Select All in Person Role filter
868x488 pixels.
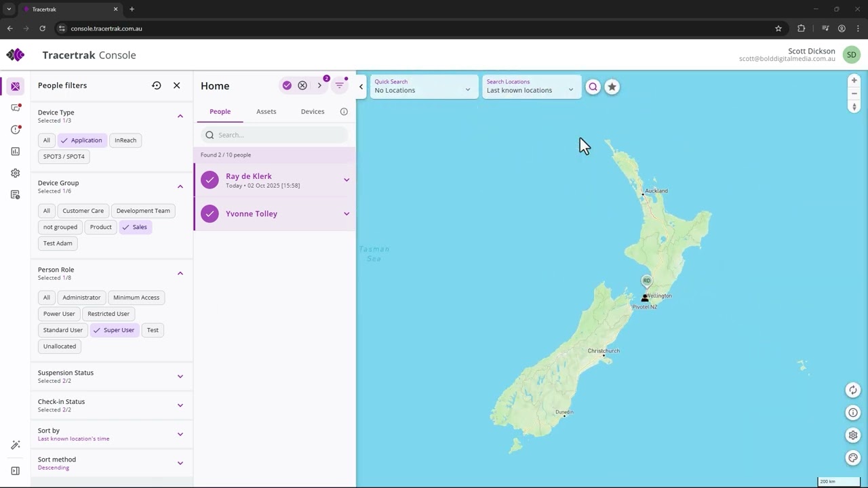[x=46, y=298]
